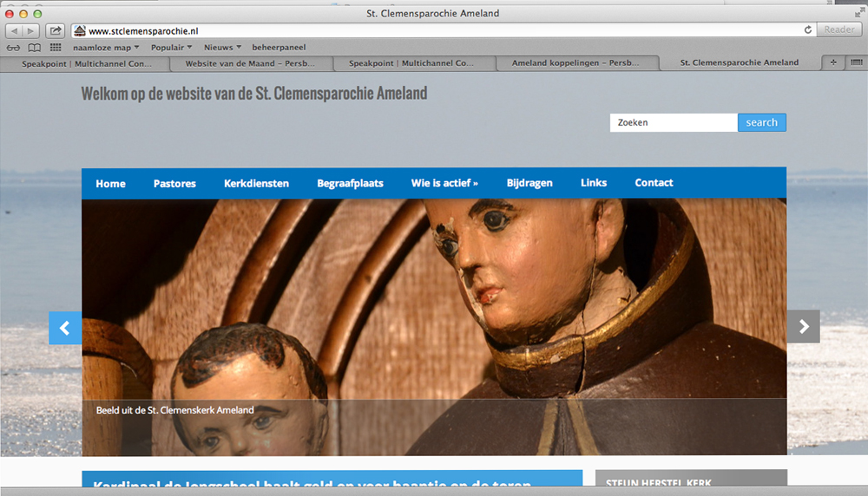Screen dimensions: 868x496
Task: Open the Bijdragen menu item
Action: pos(529,183)
